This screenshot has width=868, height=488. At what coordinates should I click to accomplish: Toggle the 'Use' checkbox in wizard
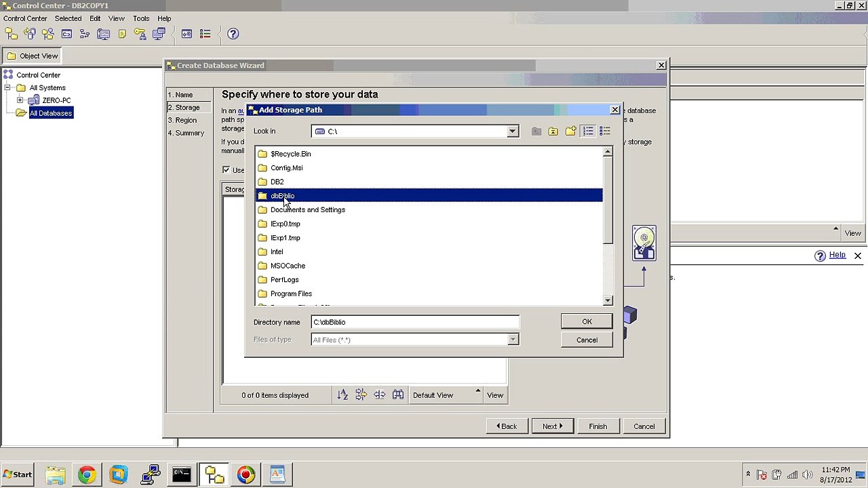coord(226,169)
